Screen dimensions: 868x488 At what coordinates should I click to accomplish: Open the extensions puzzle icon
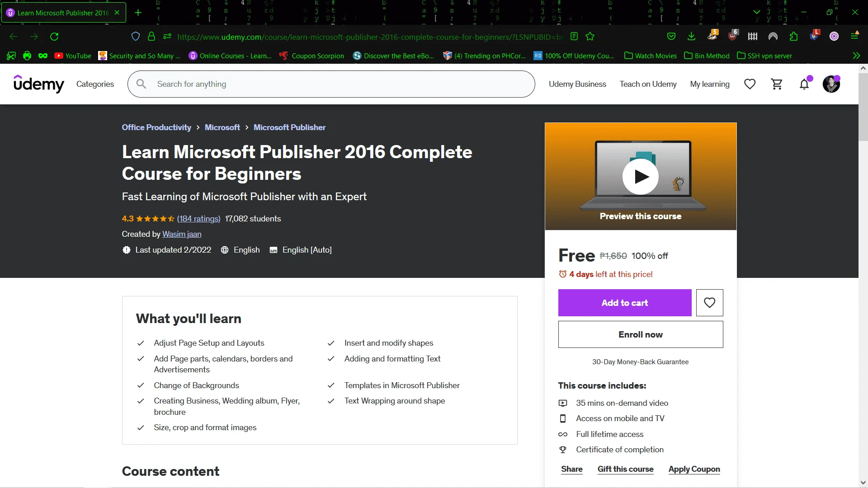pos(793,37)
